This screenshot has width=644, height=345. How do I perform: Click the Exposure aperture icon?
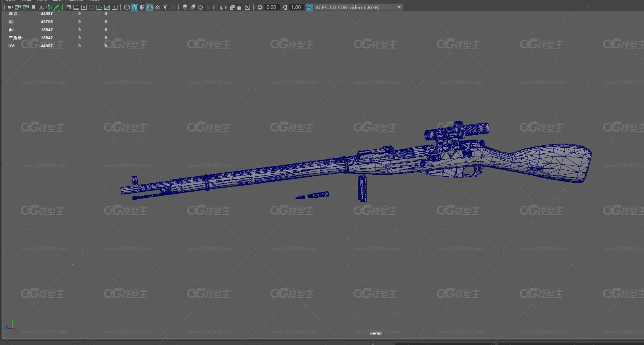click(x=260, y=7)
